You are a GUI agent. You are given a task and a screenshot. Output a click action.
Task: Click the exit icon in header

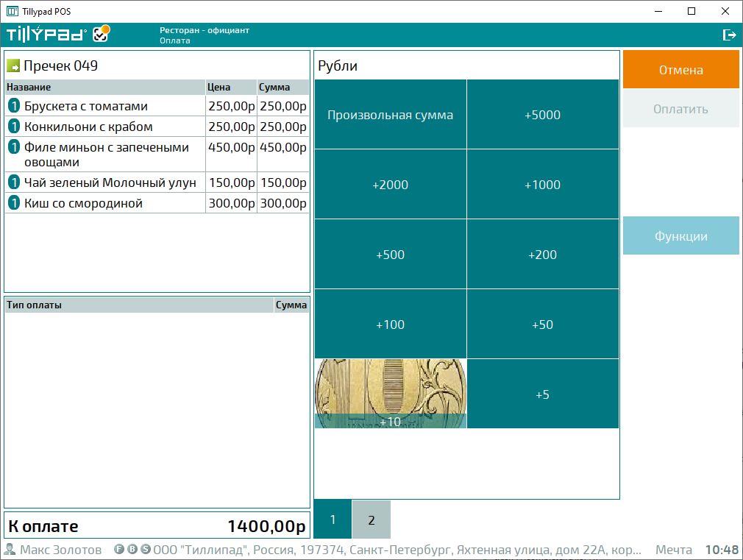(729, 35)
